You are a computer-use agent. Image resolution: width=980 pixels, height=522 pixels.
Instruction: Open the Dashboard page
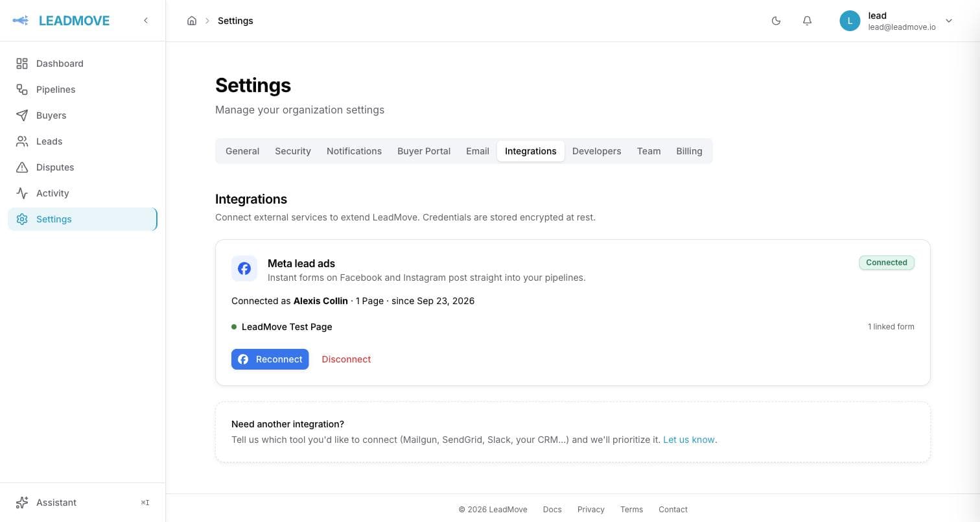click(82, 64)
